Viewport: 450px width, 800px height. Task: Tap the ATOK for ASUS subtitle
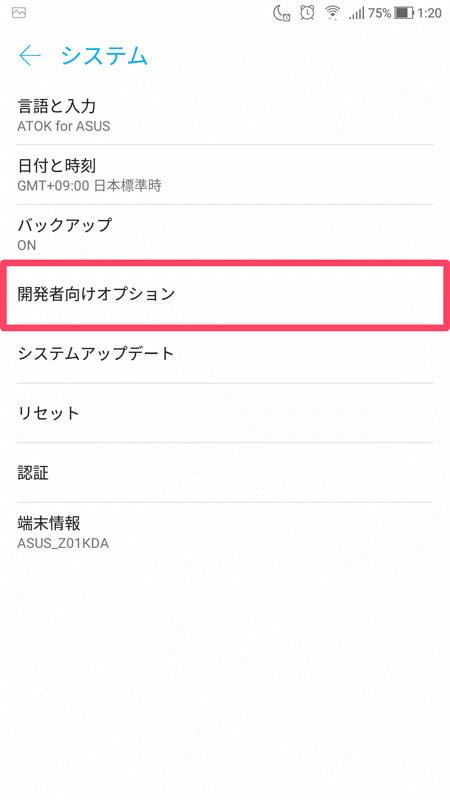click(x=64, y=126)
